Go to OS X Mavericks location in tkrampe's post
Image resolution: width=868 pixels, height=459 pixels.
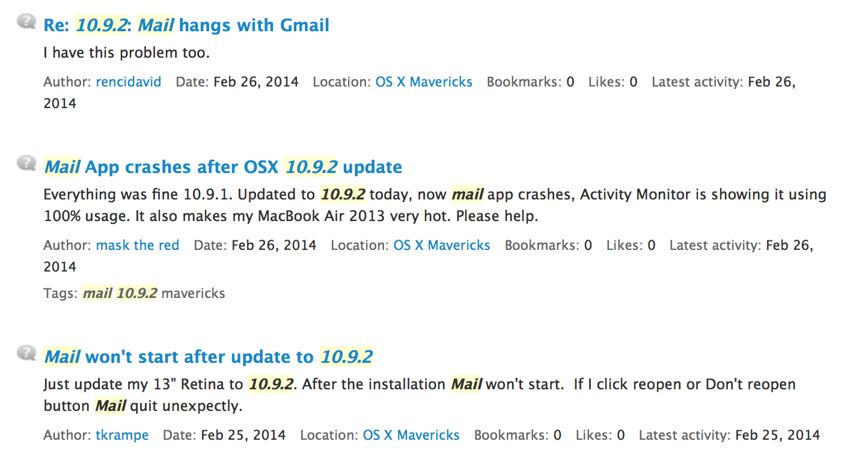pyautogui.click(x=411, y=435)
